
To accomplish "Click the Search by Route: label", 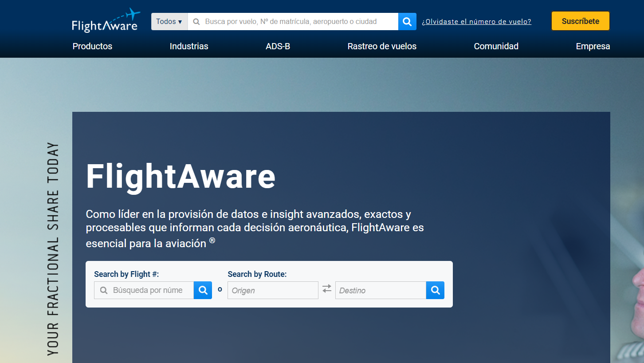I will [257, 274].
